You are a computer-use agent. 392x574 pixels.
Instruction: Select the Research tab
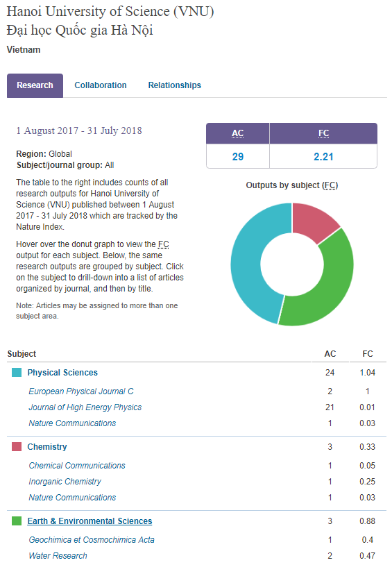(x=35, y=85)
